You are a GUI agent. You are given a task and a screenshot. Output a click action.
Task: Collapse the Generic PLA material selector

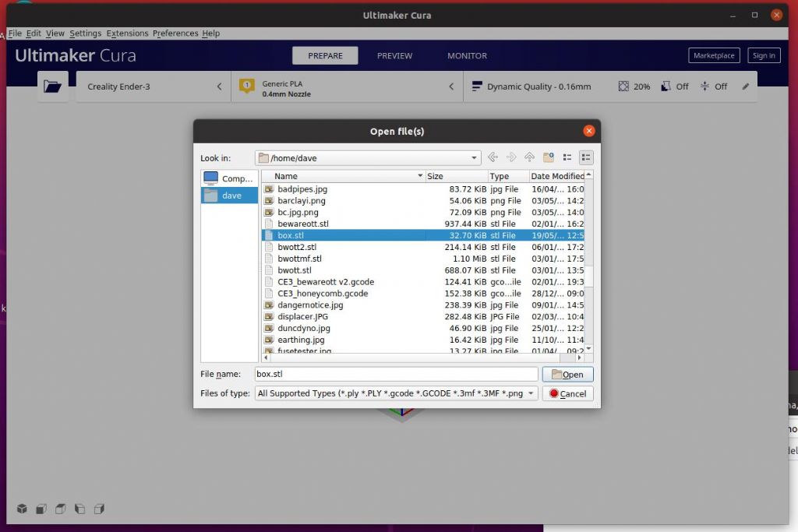[x=451, y=86]
